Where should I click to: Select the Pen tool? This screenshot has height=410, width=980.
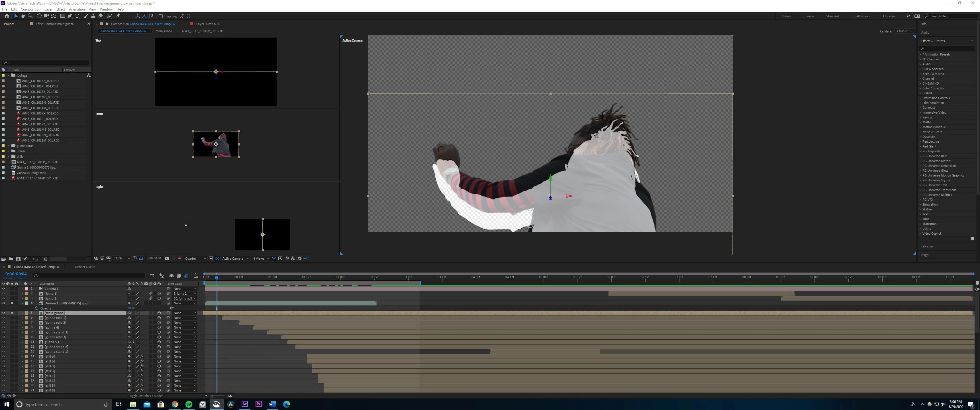click(70, 16)
